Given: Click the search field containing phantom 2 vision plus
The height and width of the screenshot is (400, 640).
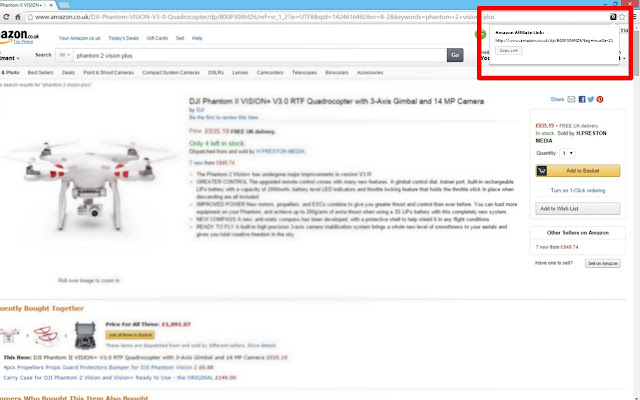Looking at the screenshot, I should pyautogui.click(x=260, y=55).
